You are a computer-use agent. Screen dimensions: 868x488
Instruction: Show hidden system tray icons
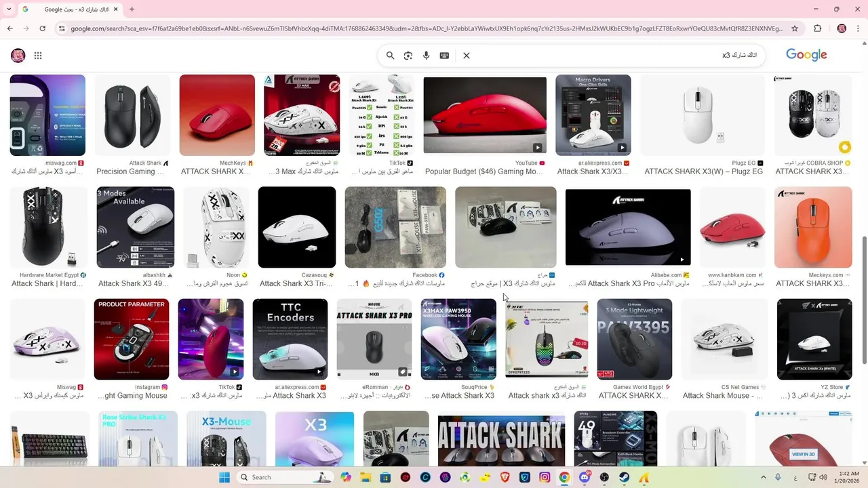click(x=763, y=477)
